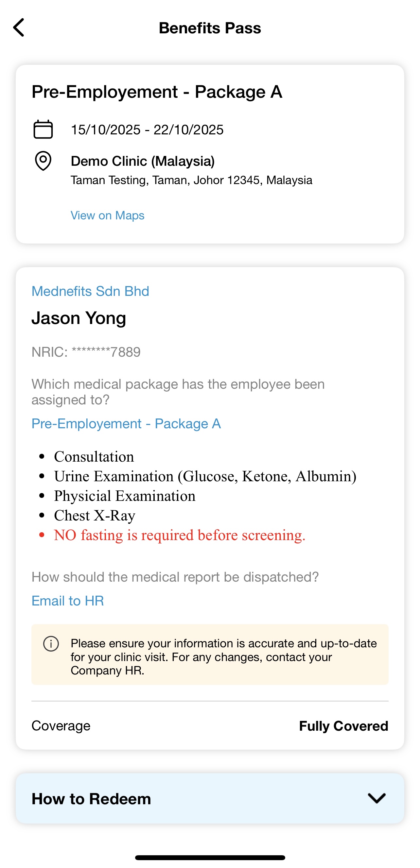Tap the Fully Covered coverage value
Image resolution: width=420 pixels, height=868 pixels.
(343, 726)
